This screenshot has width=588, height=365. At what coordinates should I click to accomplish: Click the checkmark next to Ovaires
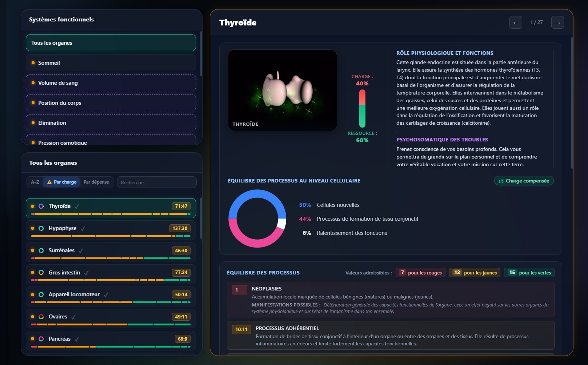point(73,317)
